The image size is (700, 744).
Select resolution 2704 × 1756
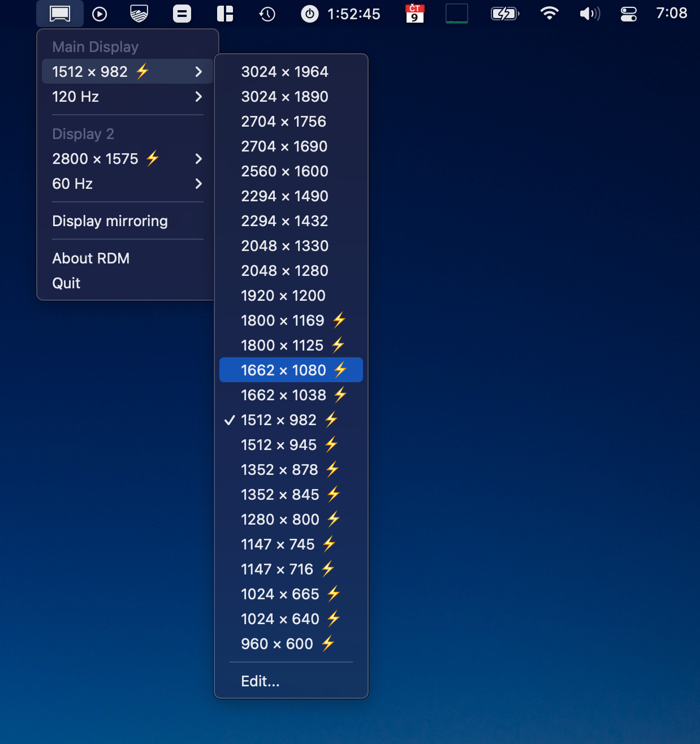(x=291, y=122)
